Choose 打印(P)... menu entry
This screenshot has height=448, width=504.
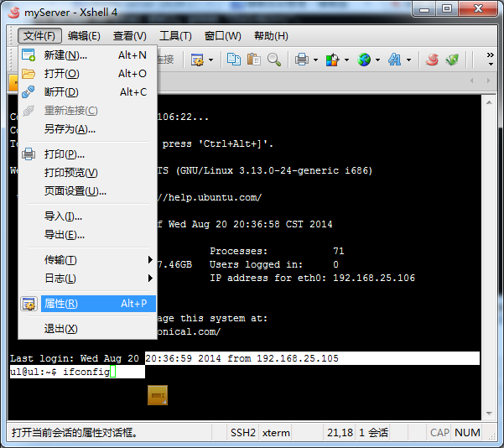pos(87,154)
